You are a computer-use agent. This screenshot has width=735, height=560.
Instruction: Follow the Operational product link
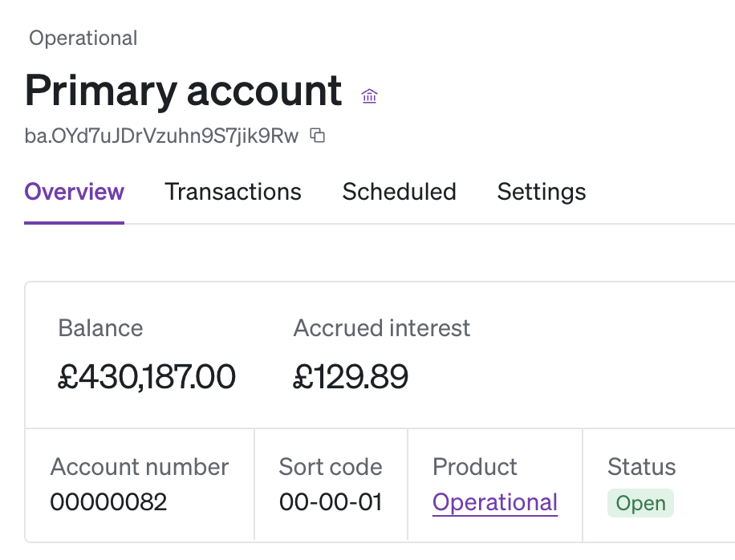click(494, 502)
